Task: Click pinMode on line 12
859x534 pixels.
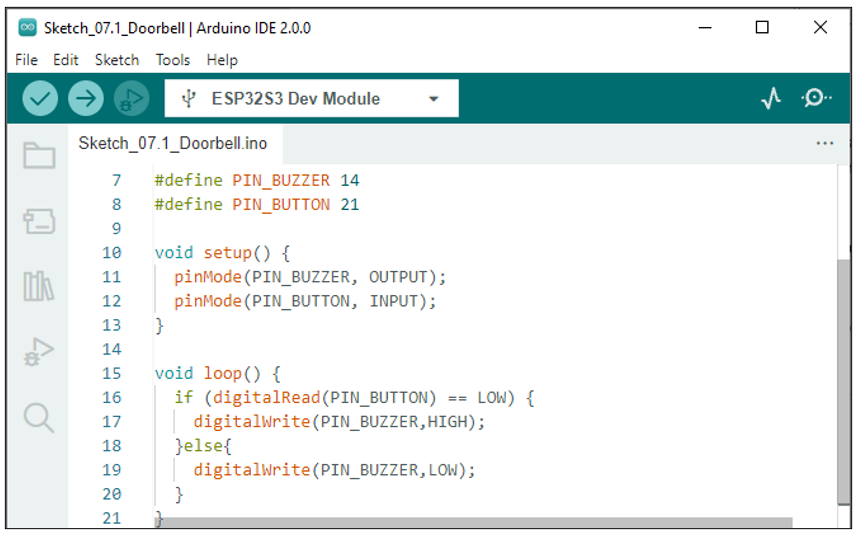Action: [208, 301]
